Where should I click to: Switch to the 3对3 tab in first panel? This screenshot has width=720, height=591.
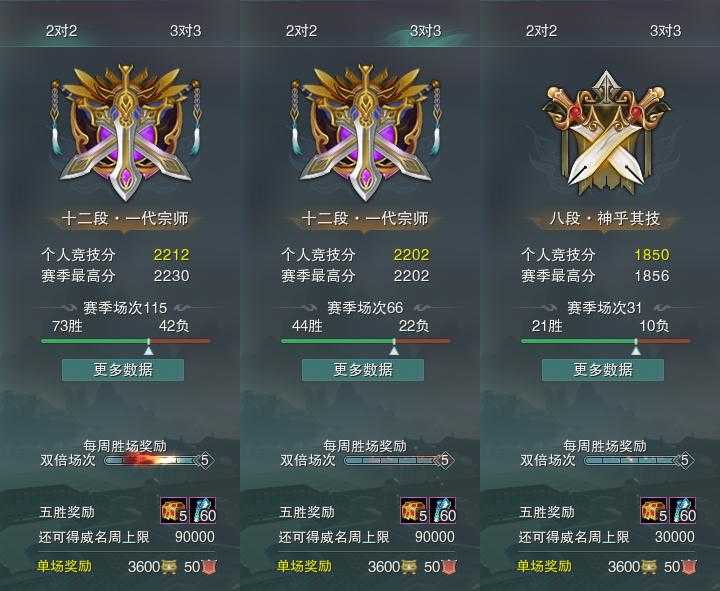186,31
